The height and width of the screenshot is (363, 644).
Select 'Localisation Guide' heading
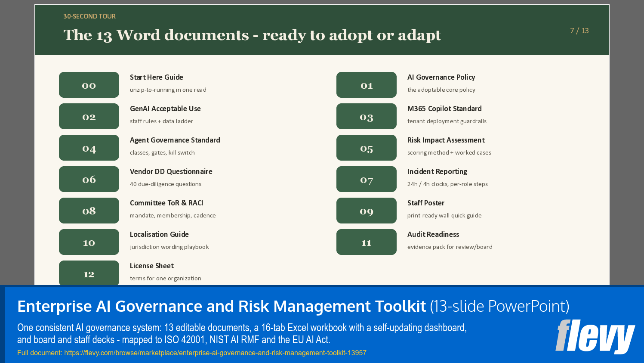(159, 234)
